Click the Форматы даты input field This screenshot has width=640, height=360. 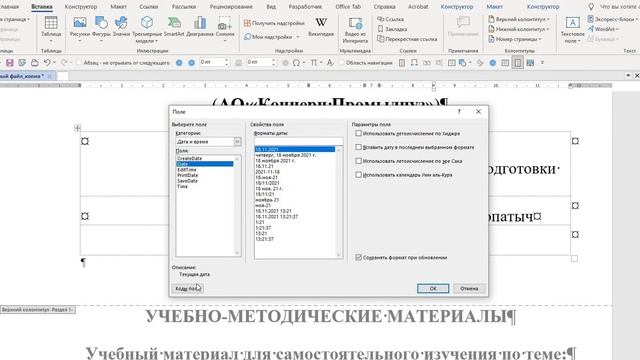pyautogui.click(x=298, y=141)
